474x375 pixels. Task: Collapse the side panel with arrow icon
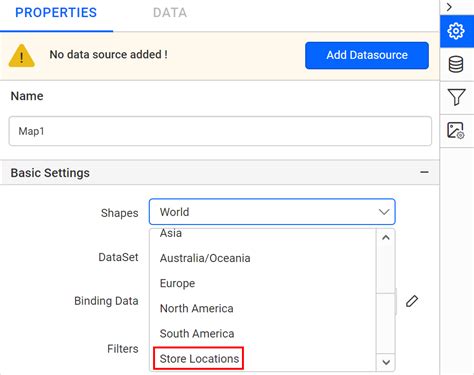click(449, 7)
